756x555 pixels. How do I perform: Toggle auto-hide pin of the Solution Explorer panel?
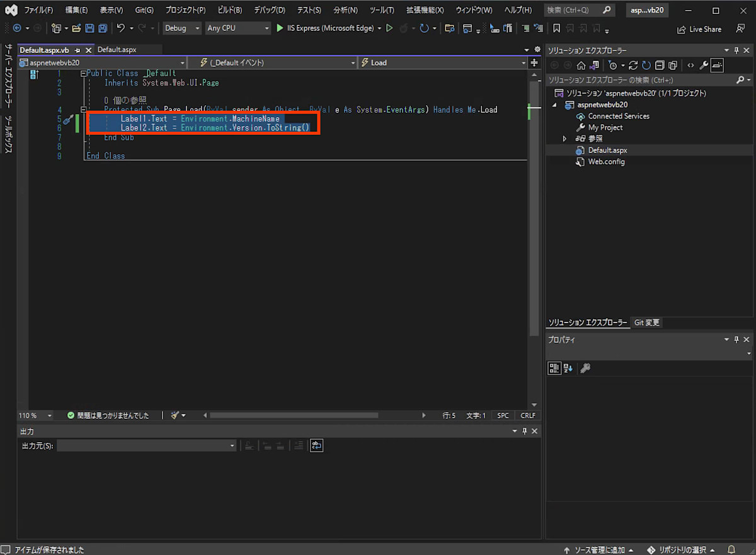click(736, 50)
